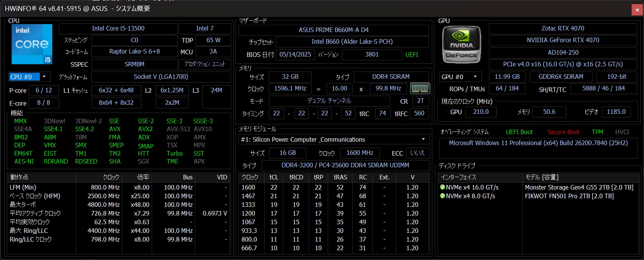The height and width of the screenshot is (260, 644).
Task: Open the GPU #0 selector dropdown
Action: [475, 77]
